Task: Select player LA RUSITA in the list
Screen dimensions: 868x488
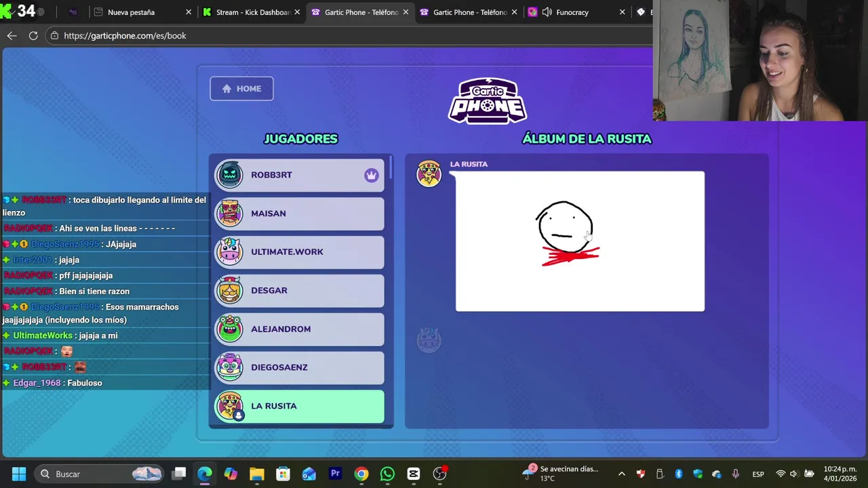Action: coord(299,406)
